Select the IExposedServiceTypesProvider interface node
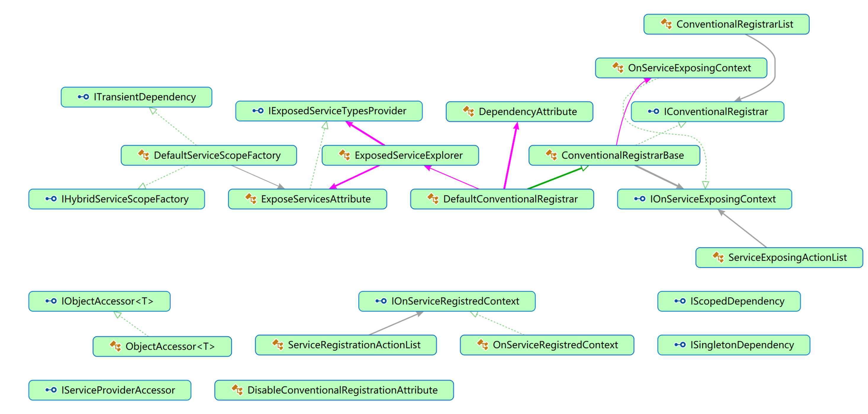Screen dimensions: 868x414 coord(336,111)
